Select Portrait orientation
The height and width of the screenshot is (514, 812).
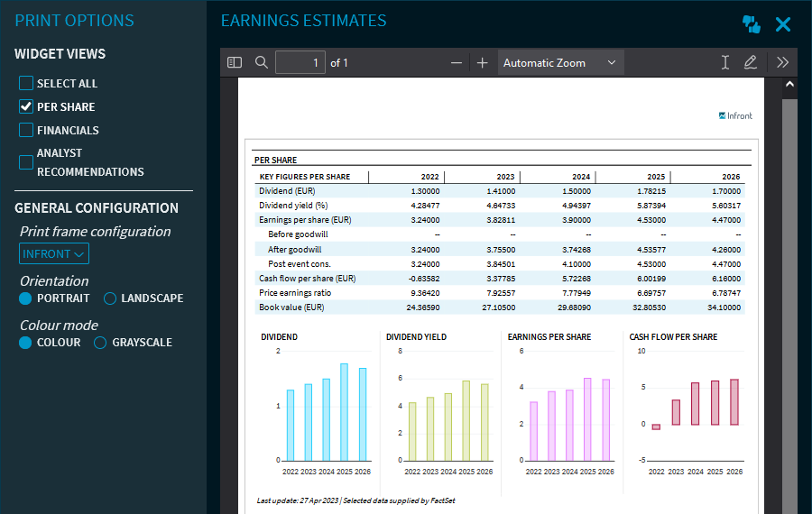click(25, 298)
